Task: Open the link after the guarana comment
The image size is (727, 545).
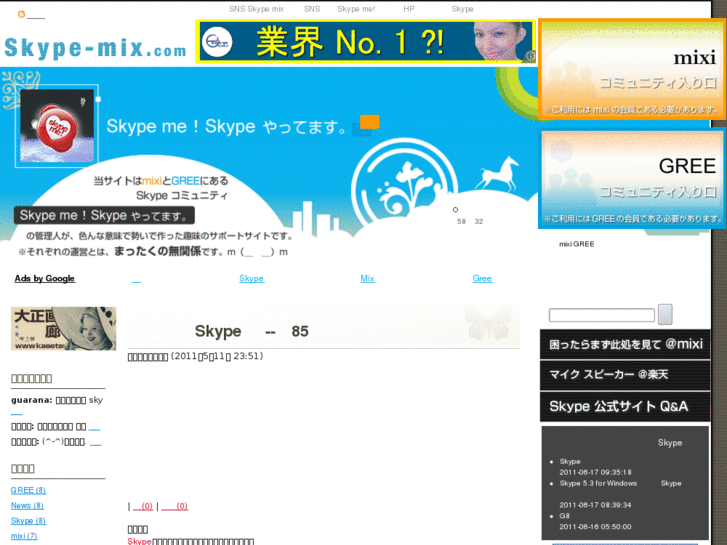Action: click(x=17, y=413)
